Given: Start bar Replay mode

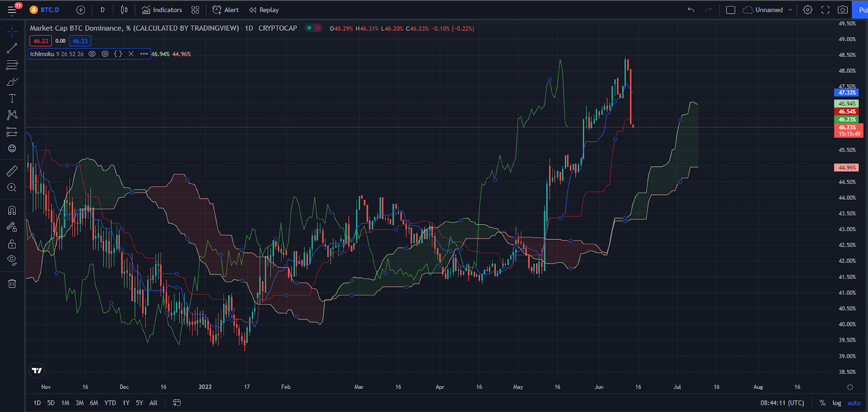Looking at the screenshot, I should 264,10.
